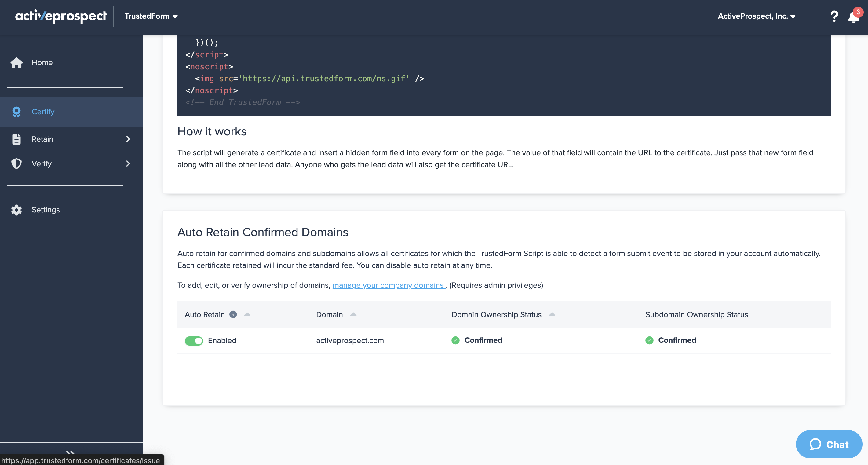Sort table by Domain column arrow
This screenshot has width=868, height=465.
(x=353, y=314)
